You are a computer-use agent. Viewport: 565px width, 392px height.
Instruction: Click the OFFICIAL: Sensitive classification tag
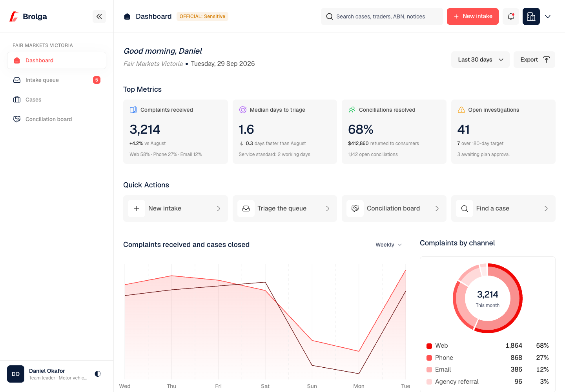tap(202, 16)
